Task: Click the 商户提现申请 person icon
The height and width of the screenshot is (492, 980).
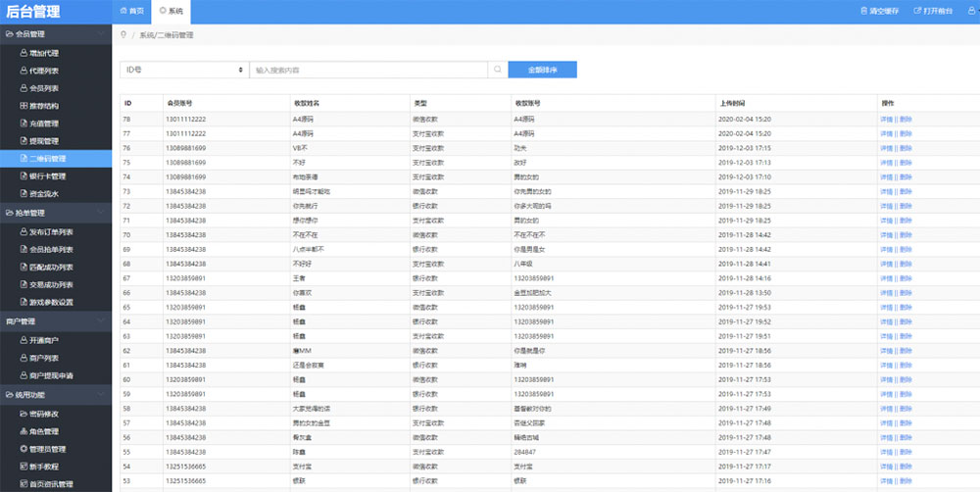Action: (24, 375)
